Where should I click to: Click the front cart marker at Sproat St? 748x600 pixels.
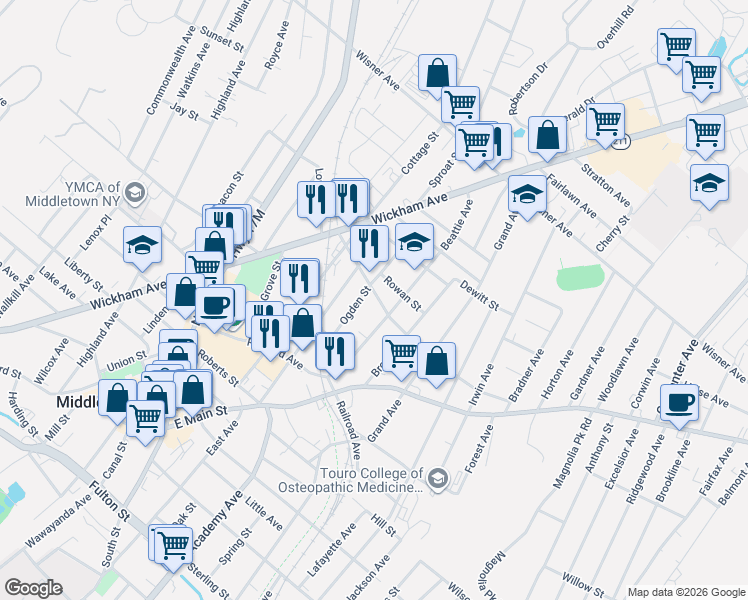tap(474, 143)
